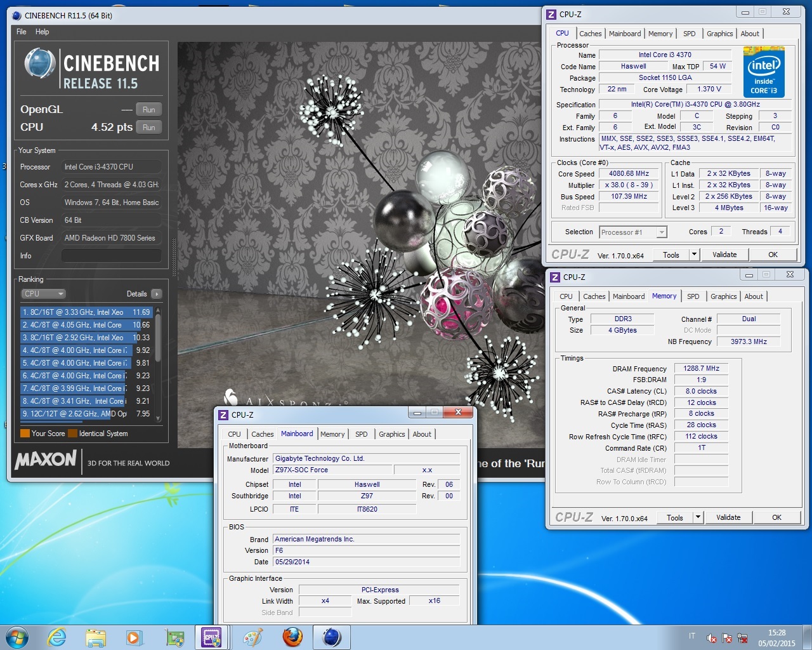Switch to Caches tab in CPU-Z processor window
This screenshot has height=650, width=812.
(590, 34)
